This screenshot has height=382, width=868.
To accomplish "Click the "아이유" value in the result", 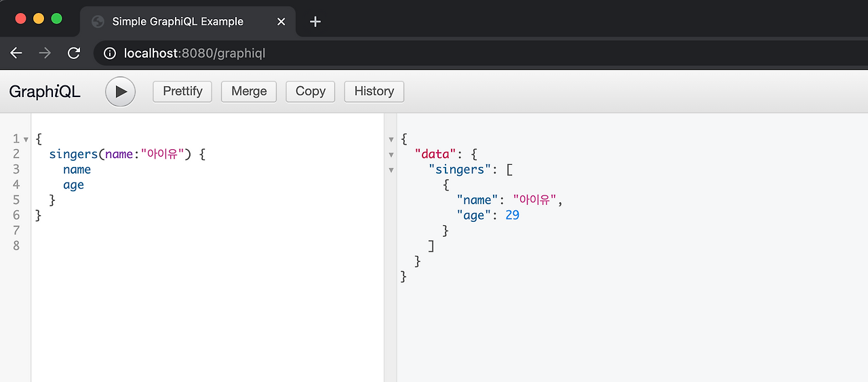I will pyautogui.click(x=535, y=200).
